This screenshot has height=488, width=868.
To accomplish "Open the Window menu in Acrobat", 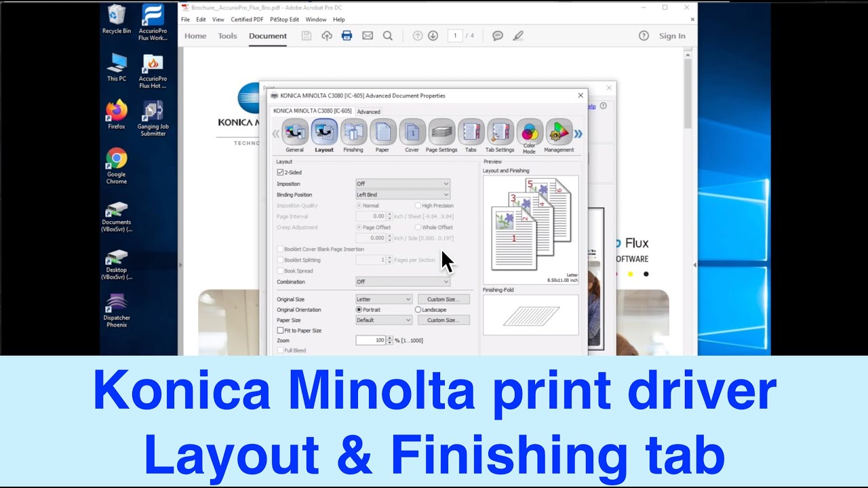I will (316, 20).
